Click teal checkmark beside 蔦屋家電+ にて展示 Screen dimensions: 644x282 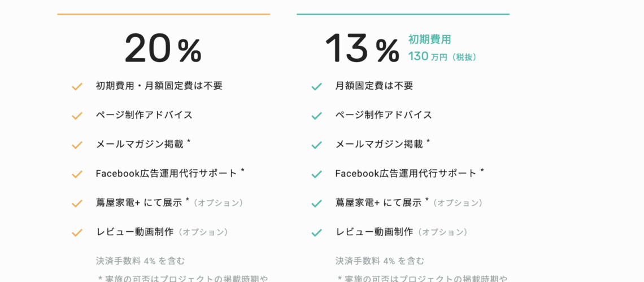click(317, 204)
